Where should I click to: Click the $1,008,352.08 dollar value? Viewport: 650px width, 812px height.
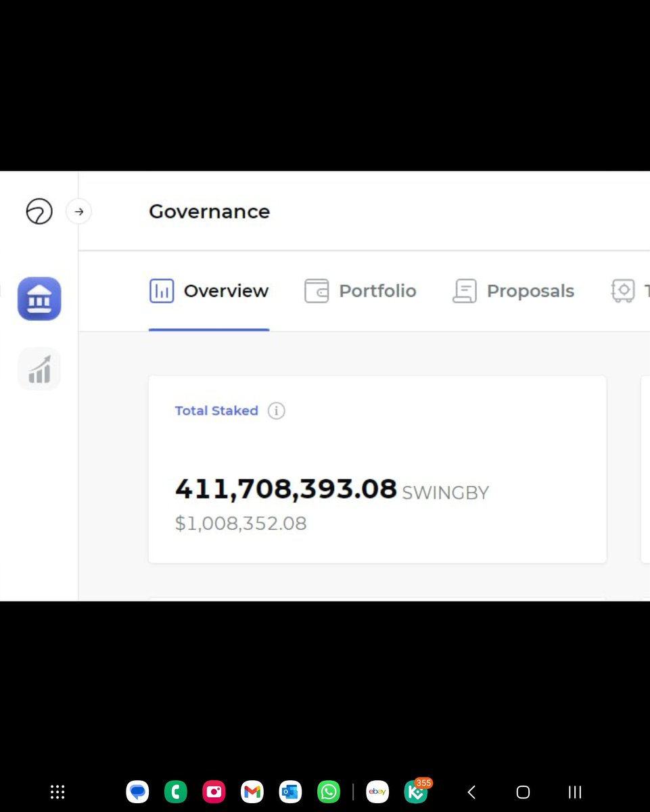pyautogui.click(x=241, y=524)
